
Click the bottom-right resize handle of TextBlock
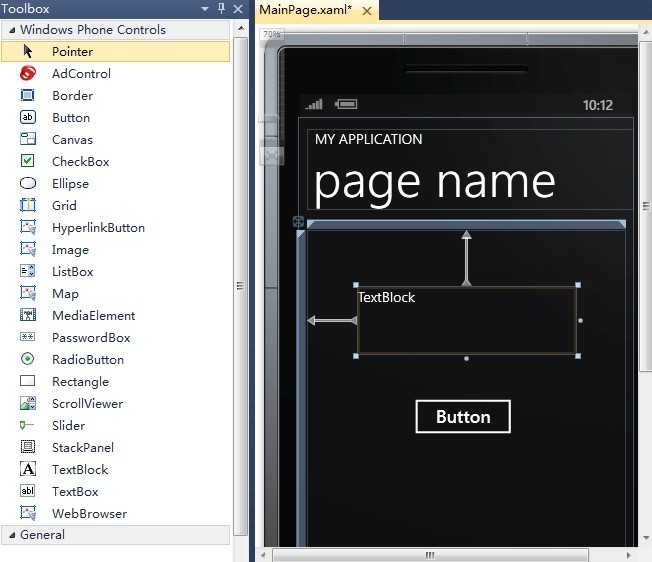tap(578, 356)
